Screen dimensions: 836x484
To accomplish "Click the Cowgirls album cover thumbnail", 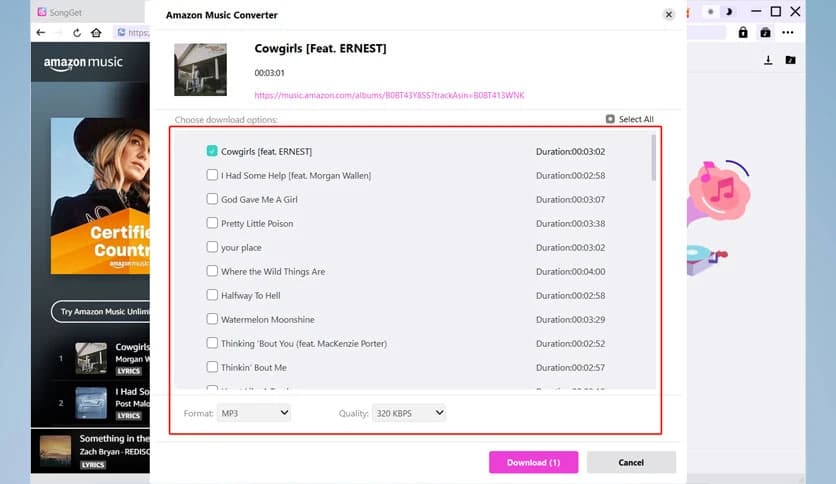I will click(200, 70).
